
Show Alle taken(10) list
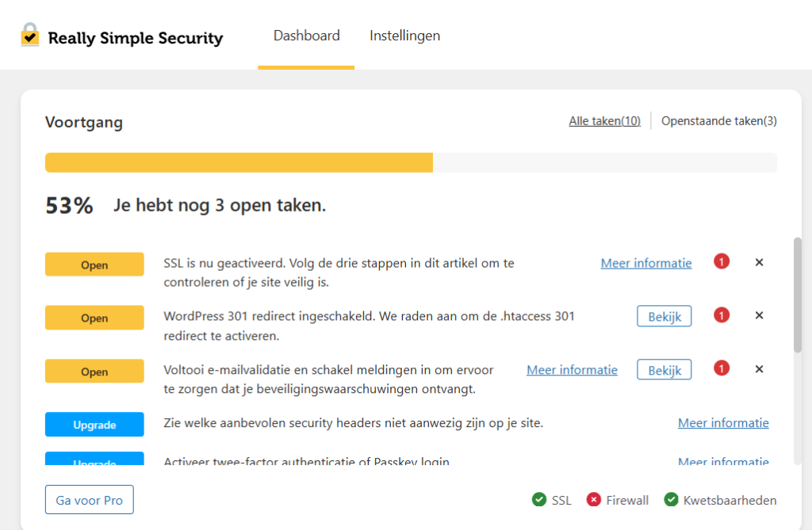pos(604,121)
